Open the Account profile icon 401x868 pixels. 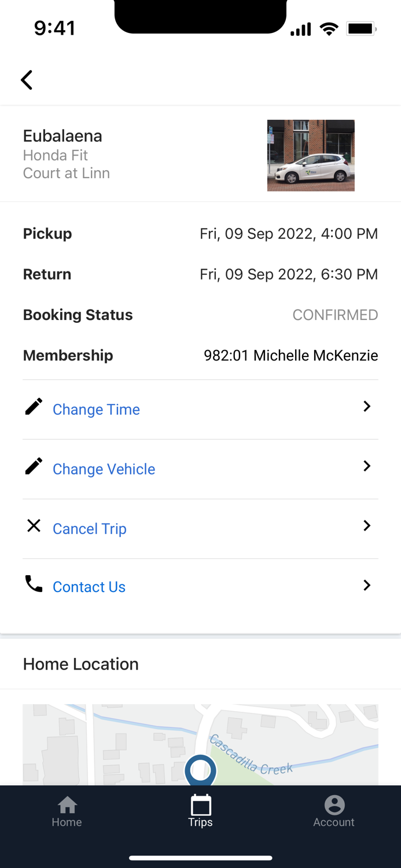tap(334, 804)
